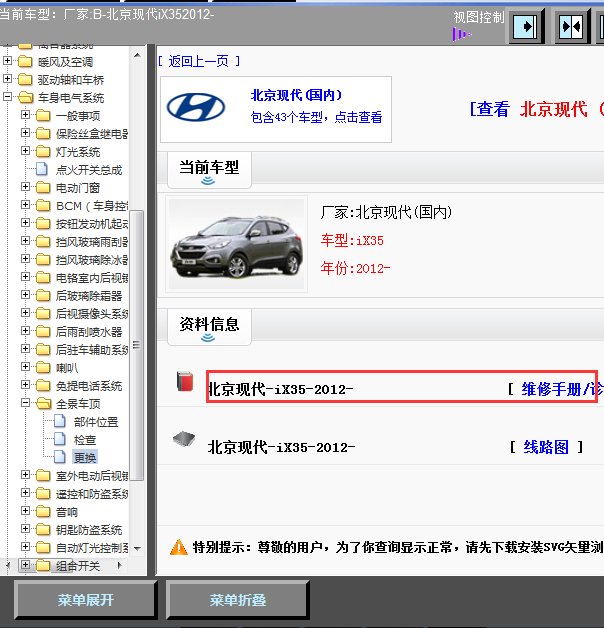Collapse the 全景车顶 tree node
The image size is (604, 628).
(x=25, y=403)
